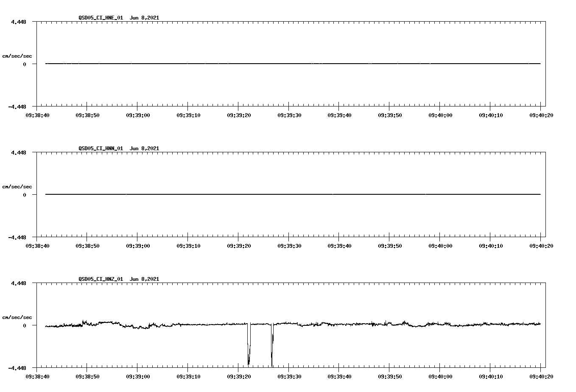Click the cm/sec/sec unit label on HNZ plot
This screenshot has width=576, height=392.
(17, 317)
